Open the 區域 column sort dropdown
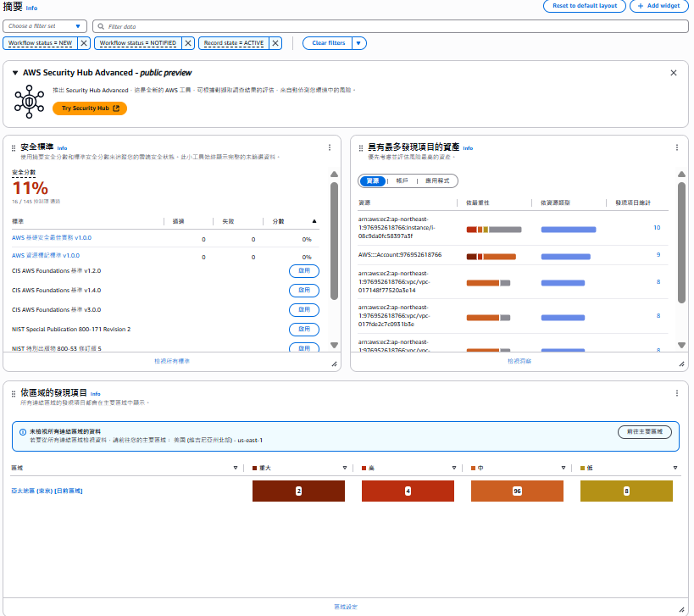Viewport: 694px width, 616px height. tap(236, 469)
